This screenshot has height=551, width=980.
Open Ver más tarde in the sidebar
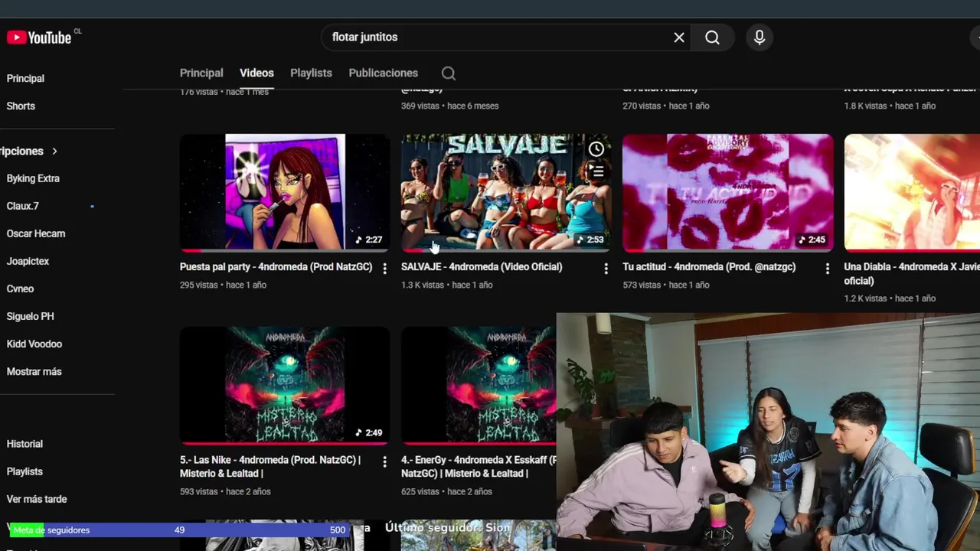click(37, 499)
